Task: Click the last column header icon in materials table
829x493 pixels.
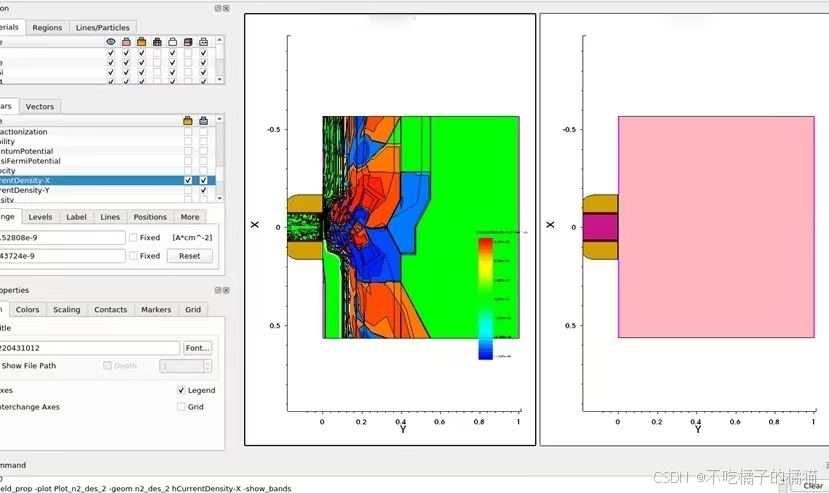Action: (204, 41)
